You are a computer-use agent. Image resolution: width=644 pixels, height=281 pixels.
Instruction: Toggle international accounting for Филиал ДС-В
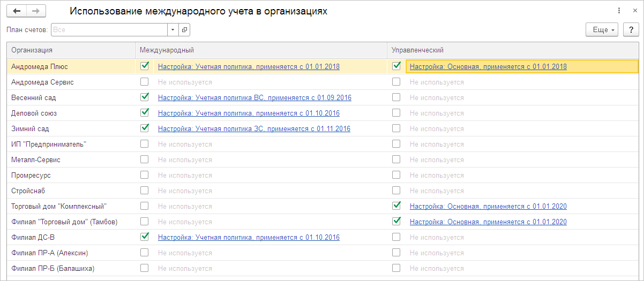tap(144, 237)
